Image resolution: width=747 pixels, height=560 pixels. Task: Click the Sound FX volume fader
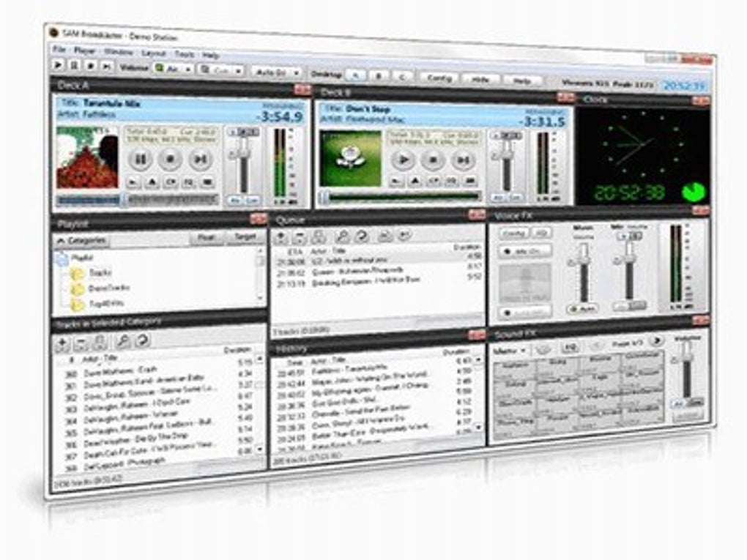coord(686,371)
